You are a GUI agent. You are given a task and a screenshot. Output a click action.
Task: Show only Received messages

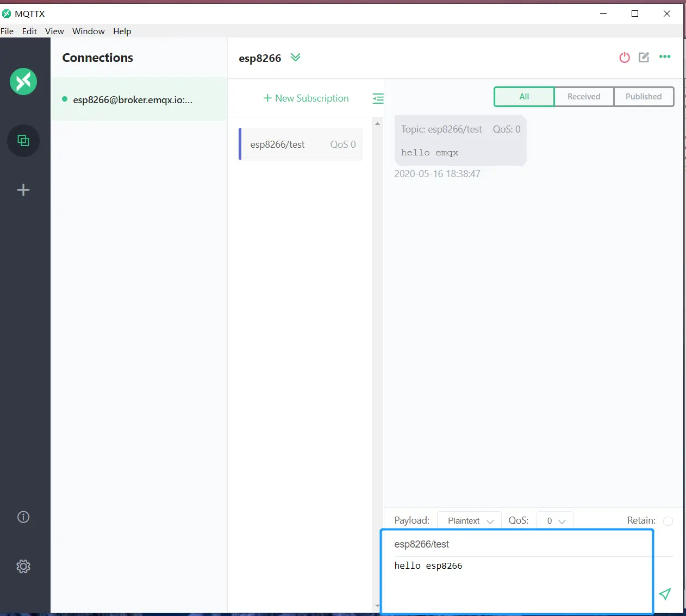[584, 97]
